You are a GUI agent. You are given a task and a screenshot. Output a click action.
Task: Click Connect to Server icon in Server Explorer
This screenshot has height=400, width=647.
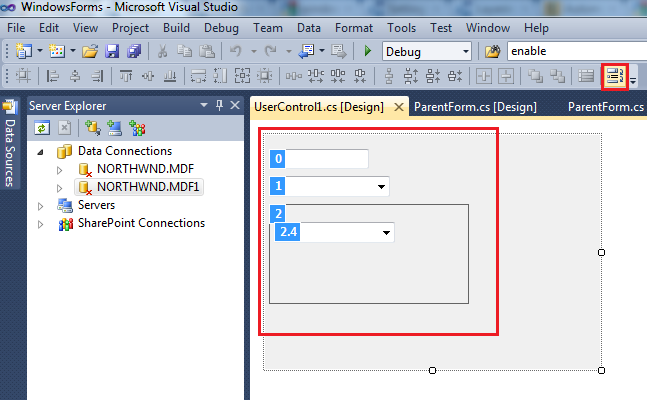pyautogui.click(x=115, y=128)
